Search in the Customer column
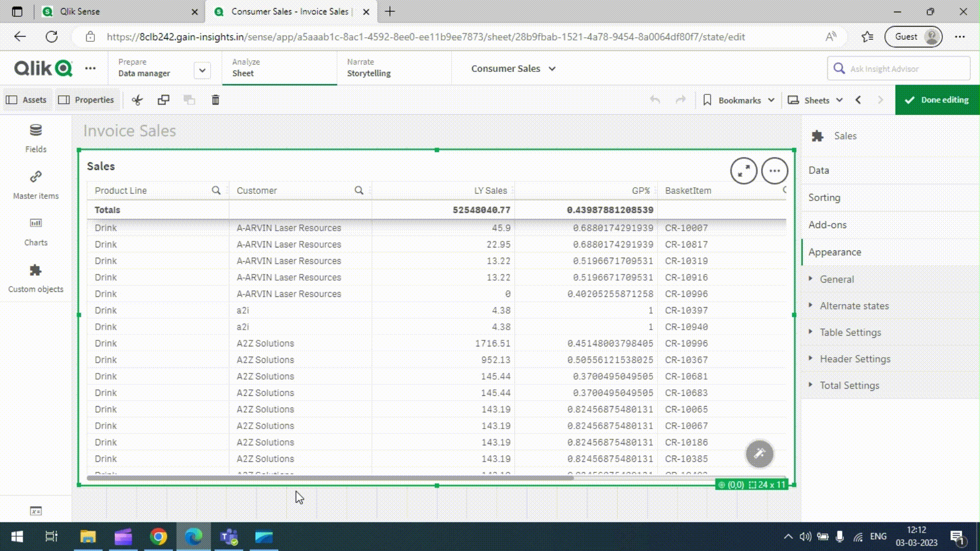The width and height of the screenshot is (980, 551). (x=359, y=190)
